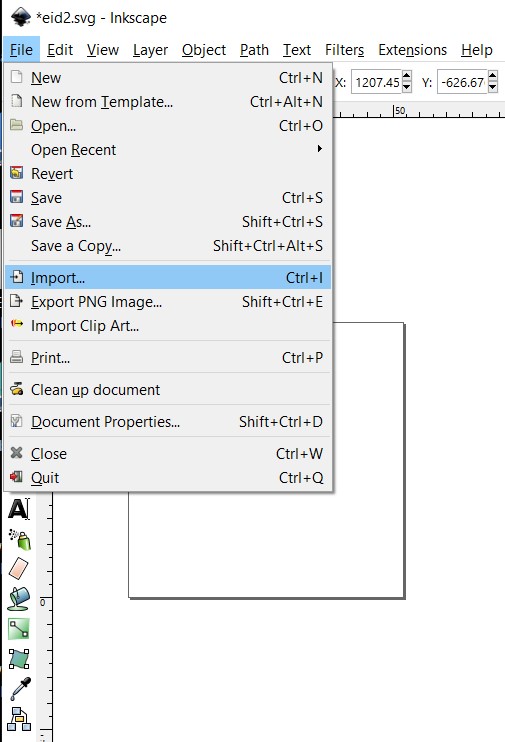Open the Filters menu
Viewport: 505px width, 742px height.
click(344, 50)
